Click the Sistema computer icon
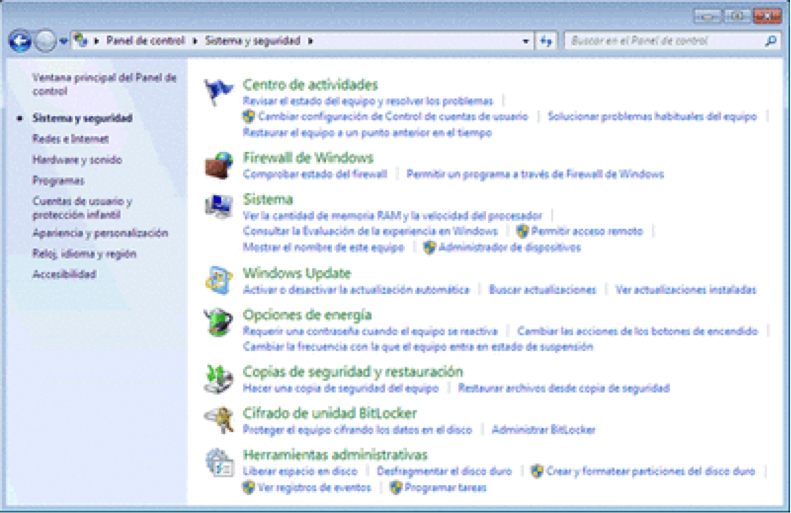The width and height of the screenshot is (791, 513). pyautogui.click(x=218, y=206)
